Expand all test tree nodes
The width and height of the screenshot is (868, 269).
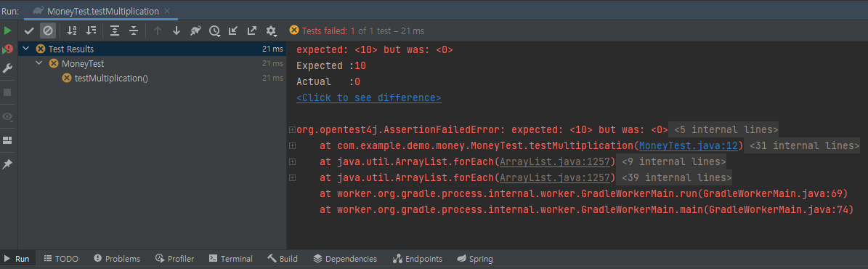click(x=115, y=31)
